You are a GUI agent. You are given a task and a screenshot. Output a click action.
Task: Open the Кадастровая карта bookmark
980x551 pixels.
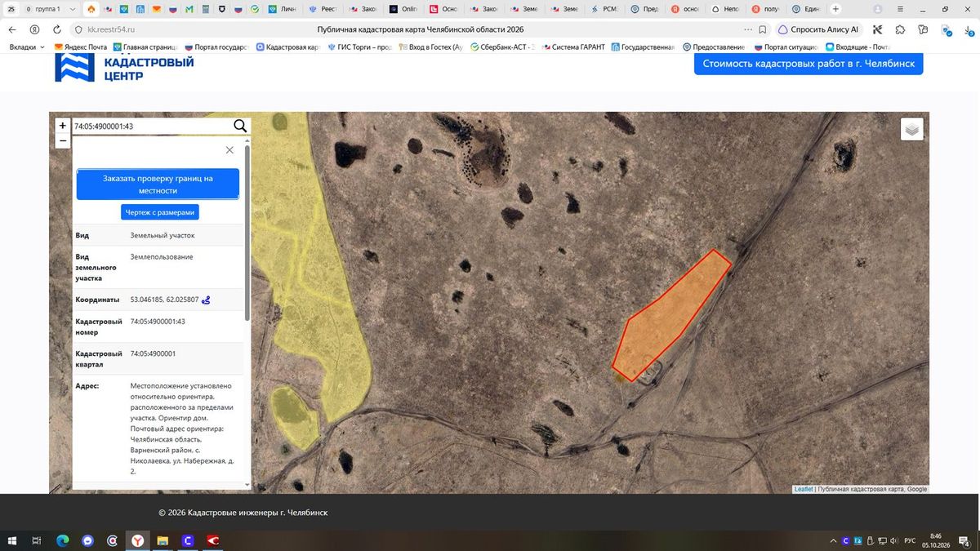[287, 47]
